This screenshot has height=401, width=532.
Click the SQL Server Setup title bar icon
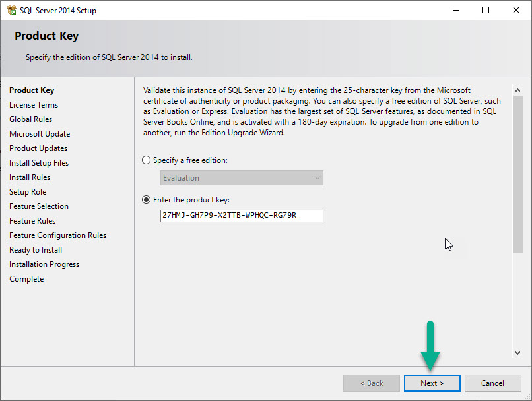pos(11,10)
